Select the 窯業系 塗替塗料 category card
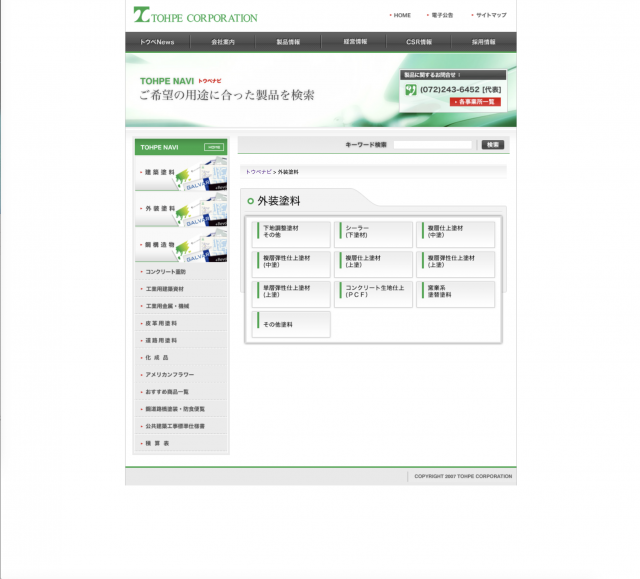 click(x=456, y=294)
